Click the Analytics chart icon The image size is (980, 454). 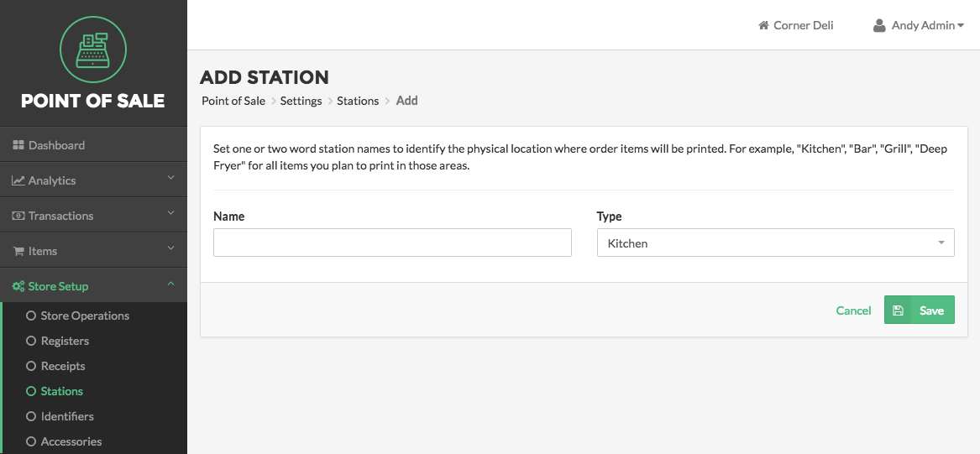click(18, 180)
